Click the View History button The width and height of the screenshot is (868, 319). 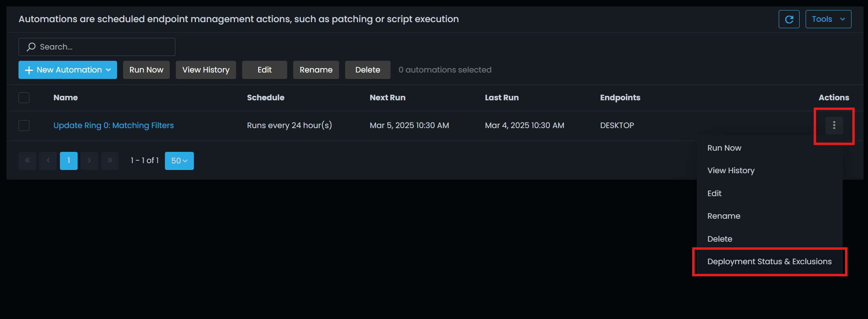[206, 70]
